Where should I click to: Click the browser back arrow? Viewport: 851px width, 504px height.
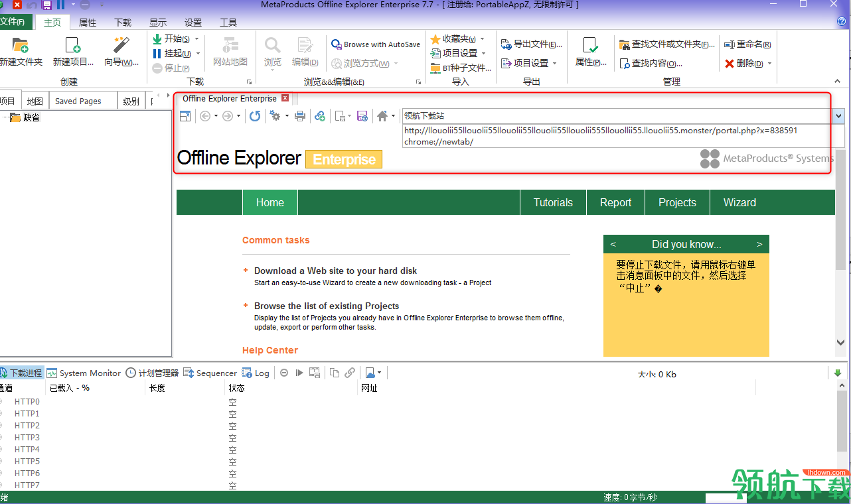pyautogui.click(x=205, y=116)
